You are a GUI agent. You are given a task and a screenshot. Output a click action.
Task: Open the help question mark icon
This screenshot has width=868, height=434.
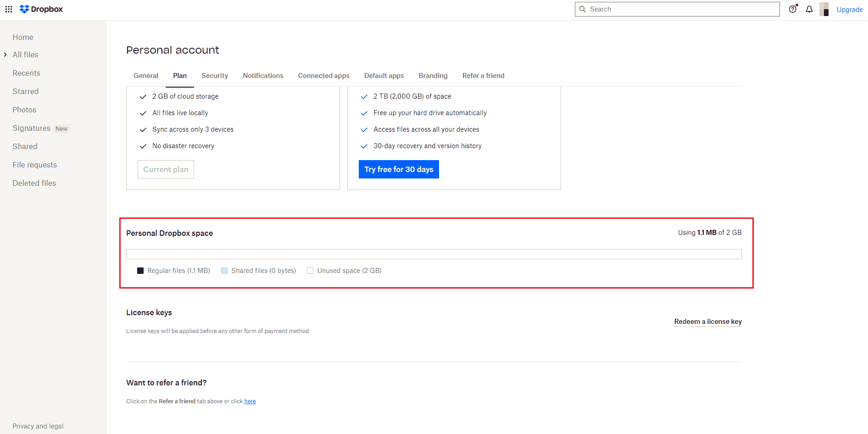tap(793, 9)
